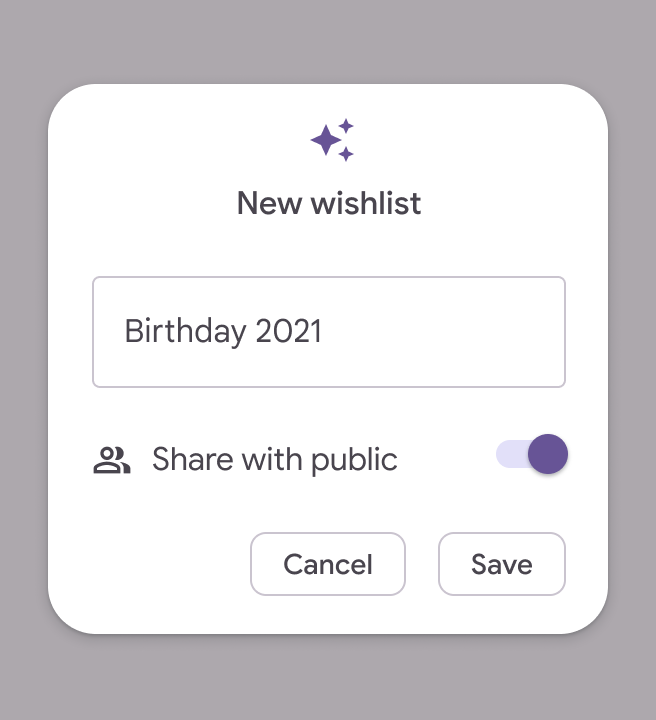
Task: Click the small bottom star of the sparkle icon
Action: pyautogui.click(x=346, y=154)
